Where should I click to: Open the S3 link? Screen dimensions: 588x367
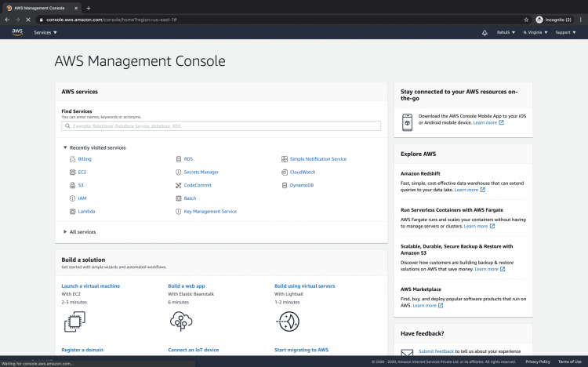tap(81, 185)
